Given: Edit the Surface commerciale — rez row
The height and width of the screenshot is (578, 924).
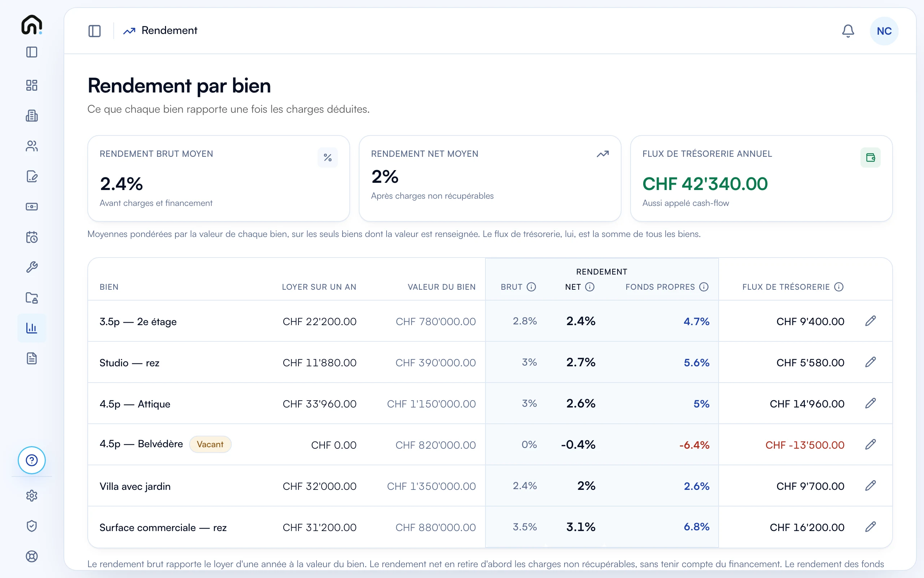Looking at the screenshot, I should [870, 527].
